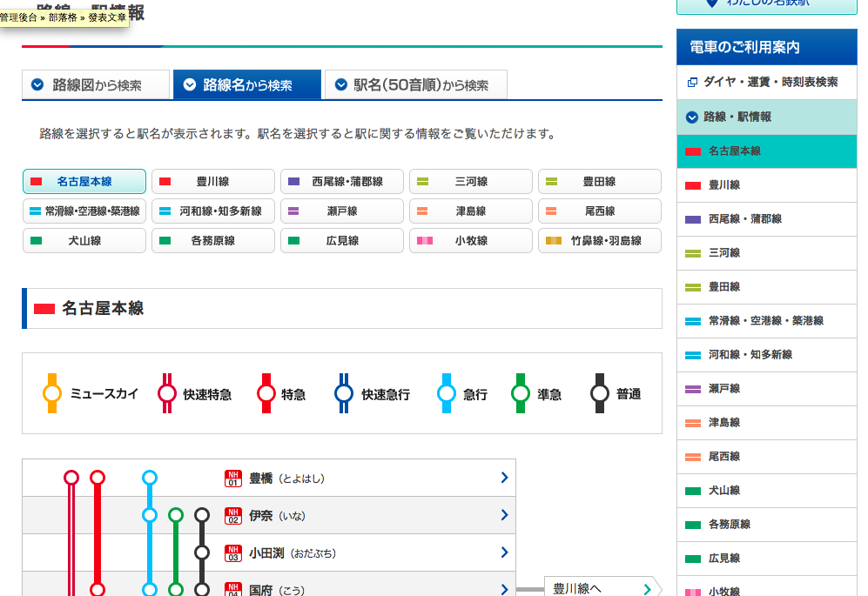Click 急行 legend cyan icon
This screenshot has height=596, width=868.
[x=446, y=393]
